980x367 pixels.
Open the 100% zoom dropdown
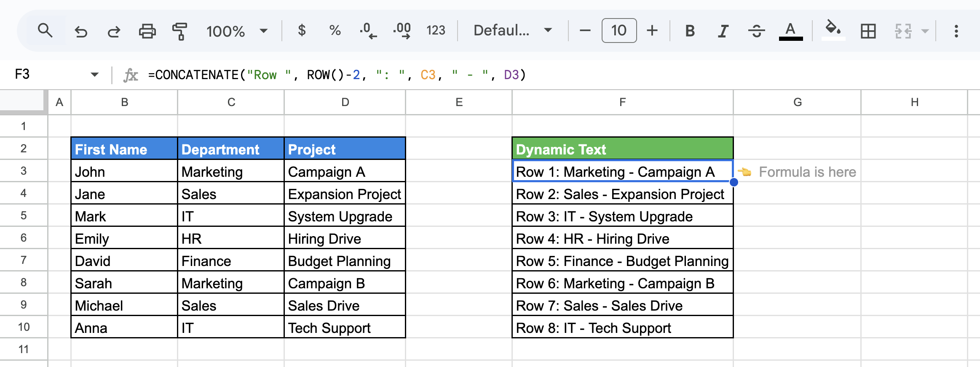click(x=237, y=31)
